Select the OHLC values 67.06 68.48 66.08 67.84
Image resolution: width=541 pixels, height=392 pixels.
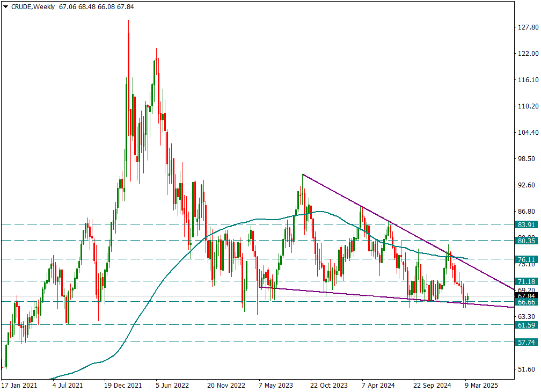[x=96, y=6]
